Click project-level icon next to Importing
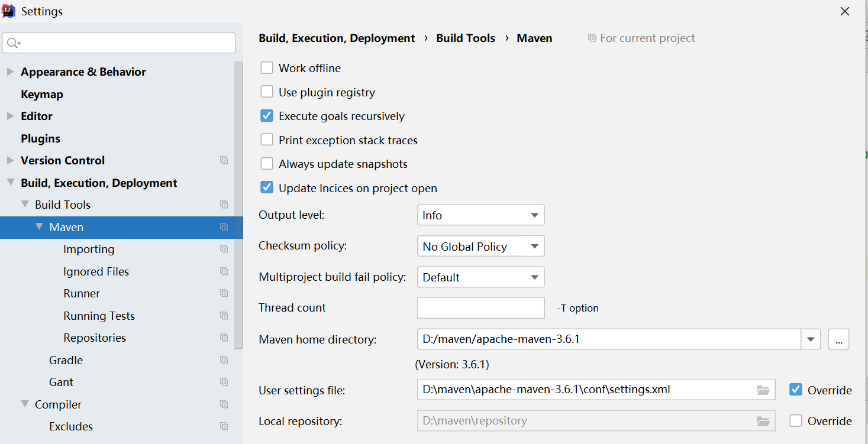 click(x=224, y=249)
